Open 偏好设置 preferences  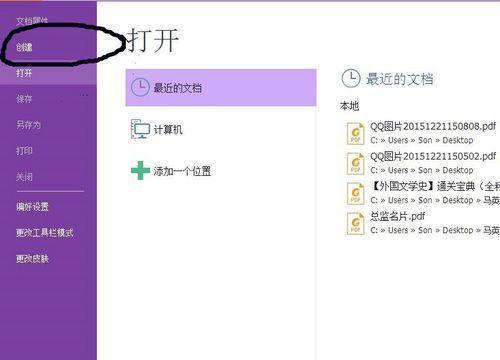(x=32, y=207)
